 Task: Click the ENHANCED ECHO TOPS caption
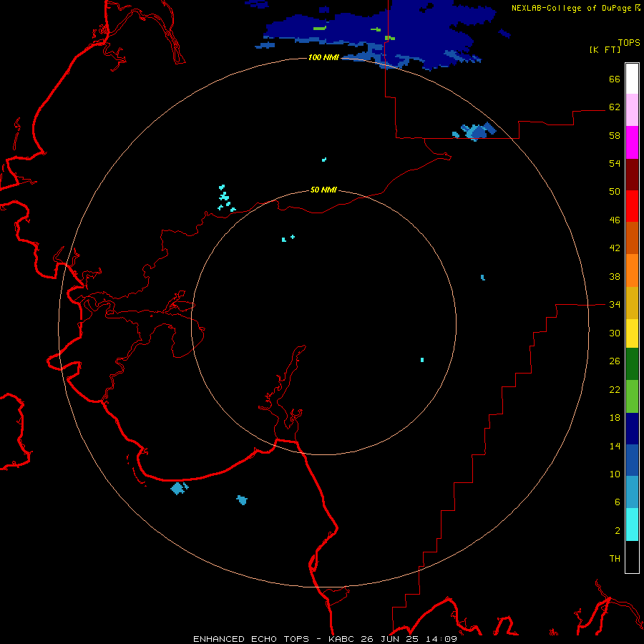pyautogui.click(x=251, y=639)
